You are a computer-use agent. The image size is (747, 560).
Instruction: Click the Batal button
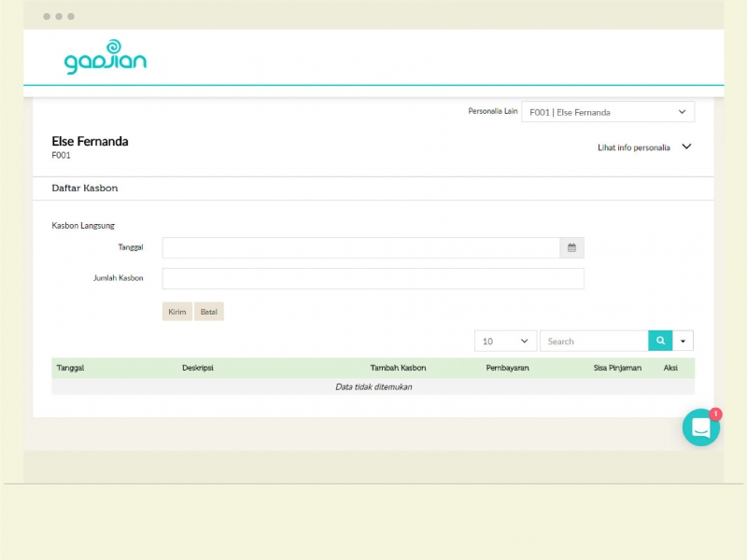[209, 312]
